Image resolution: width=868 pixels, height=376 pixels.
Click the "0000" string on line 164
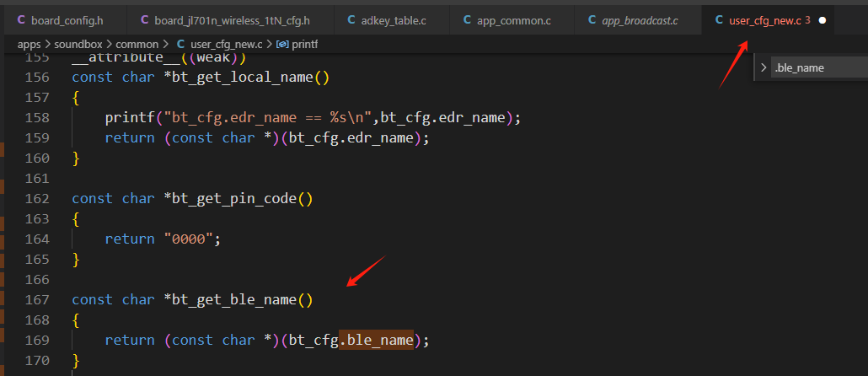click(x=188, y=239)
